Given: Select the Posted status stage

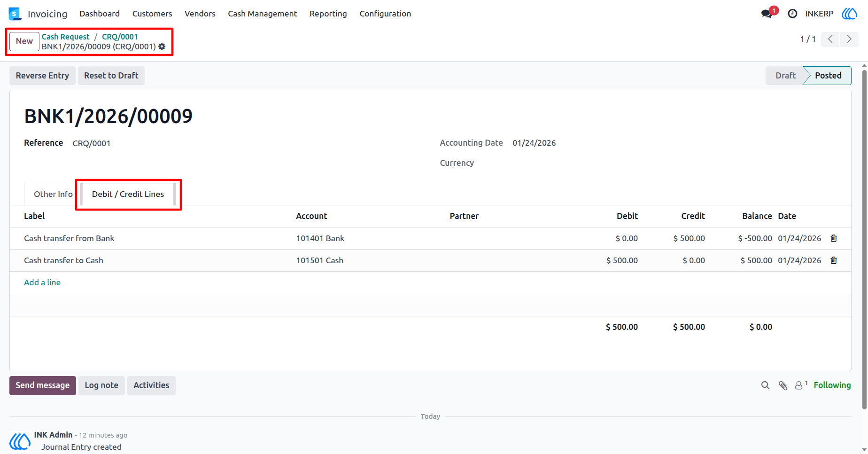Looking at the screenshot, I should click(828, 76).
